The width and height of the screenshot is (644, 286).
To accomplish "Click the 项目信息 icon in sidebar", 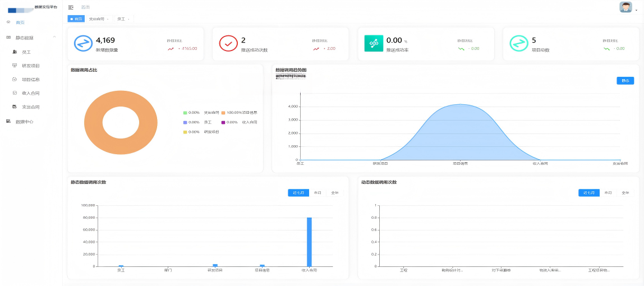I will (x=15, y=79).
